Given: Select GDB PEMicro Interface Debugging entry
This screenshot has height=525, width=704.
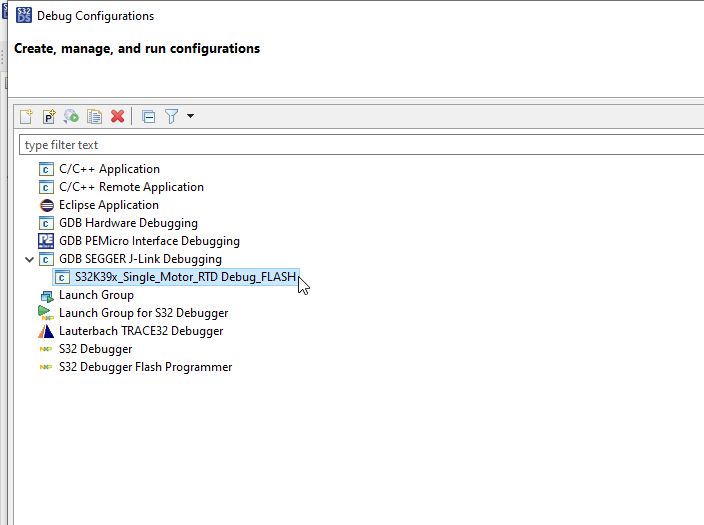Looking at the screenshot, I should point(149,241).
